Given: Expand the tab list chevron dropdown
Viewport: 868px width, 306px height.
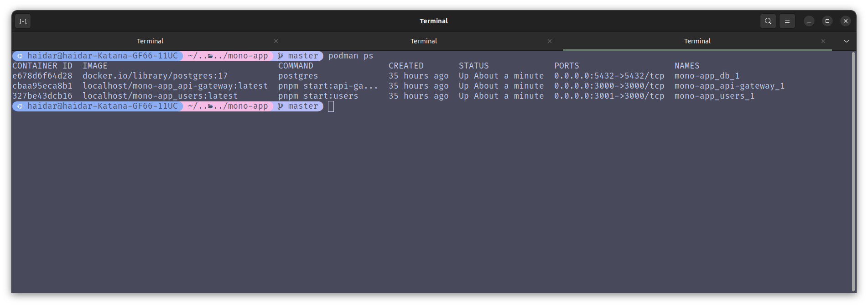Looking at the screenshot, I should tap(847, 41).
